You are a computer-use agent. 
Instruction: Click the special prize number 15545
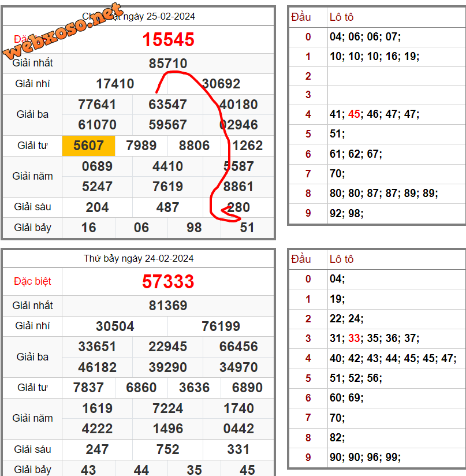click(168, 39)
